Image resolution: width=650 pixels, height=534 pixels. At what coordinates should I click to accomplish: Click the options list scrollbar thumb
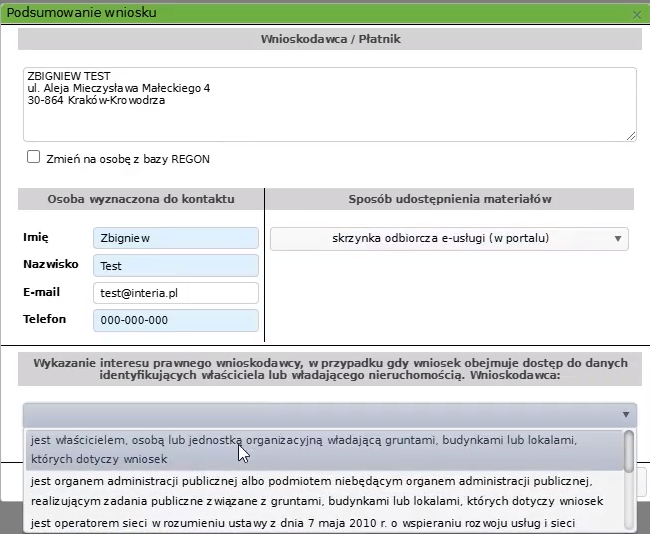pyautogui.click(x=629, y=450)
